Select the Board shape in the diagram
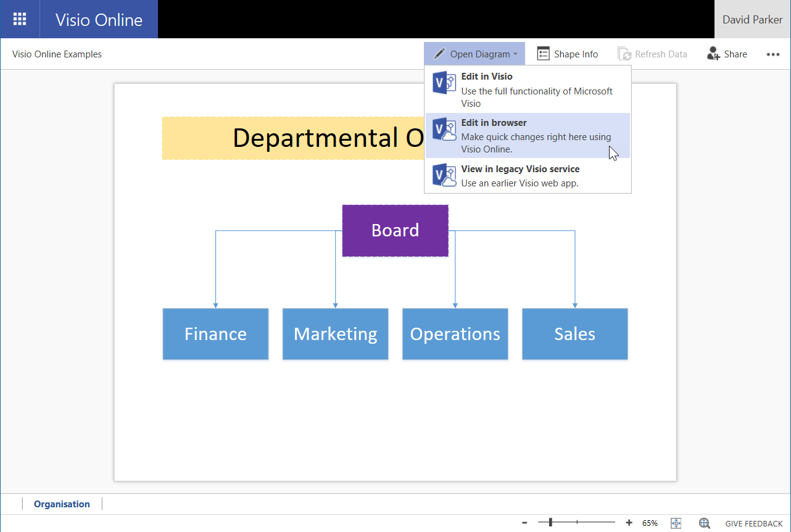 click(x=395, y=230)
